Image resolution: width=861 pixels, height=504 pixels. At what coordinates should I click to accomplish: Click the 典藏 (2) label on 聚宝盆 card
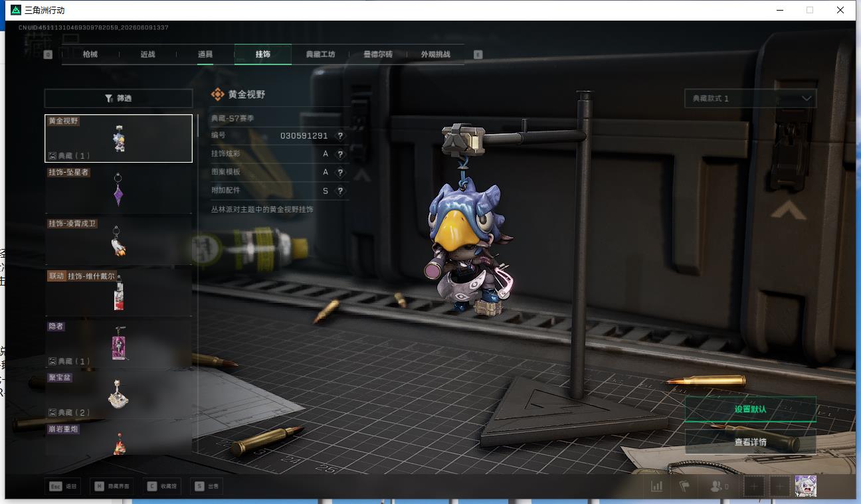tap(69, 412)
